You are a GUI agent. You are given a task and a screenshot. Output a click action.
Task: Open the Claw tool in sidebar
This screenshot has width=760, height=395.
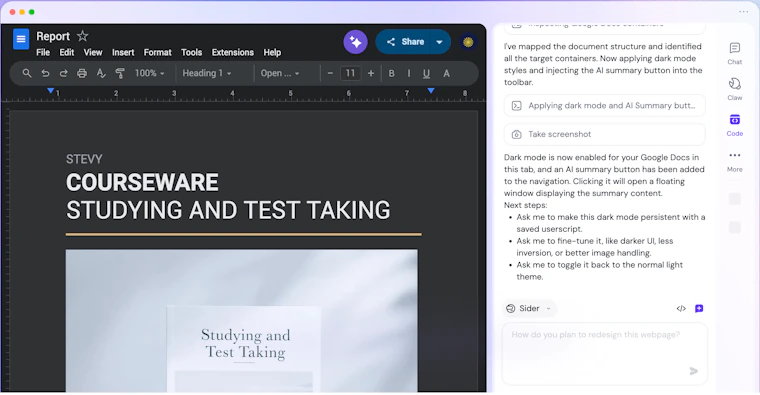click(735, 89)
